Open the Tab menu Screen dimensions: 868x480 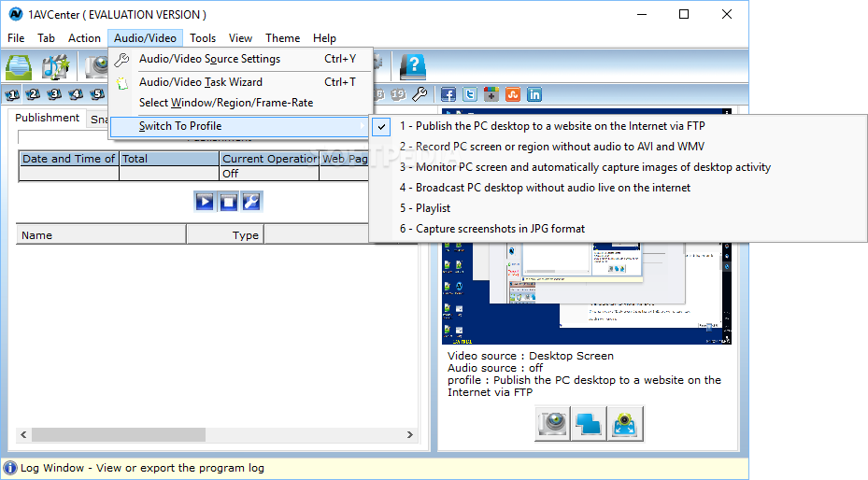tap(46, 38)
